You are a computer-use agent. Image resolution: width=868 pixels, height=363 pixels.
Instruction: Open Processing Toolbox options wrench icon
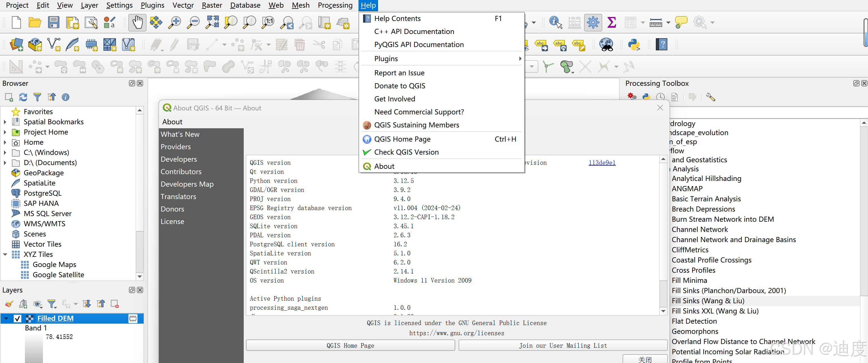(x=710, y=97)
